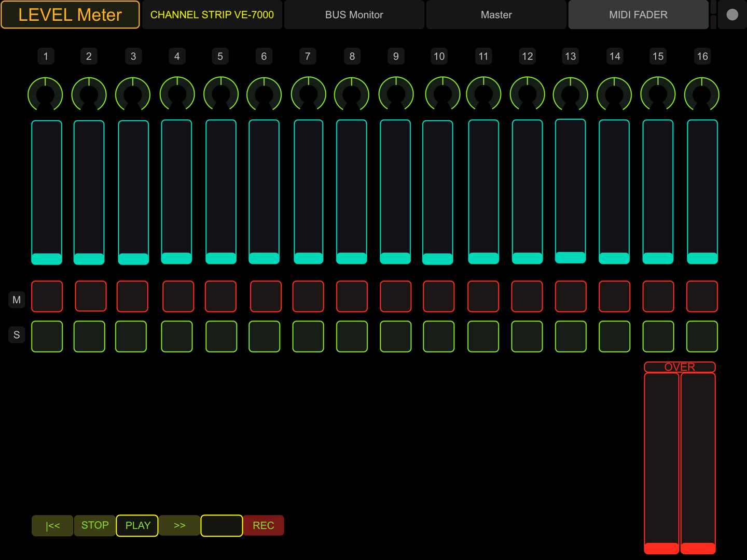Solo channel 9 with green button

(396, 337)
